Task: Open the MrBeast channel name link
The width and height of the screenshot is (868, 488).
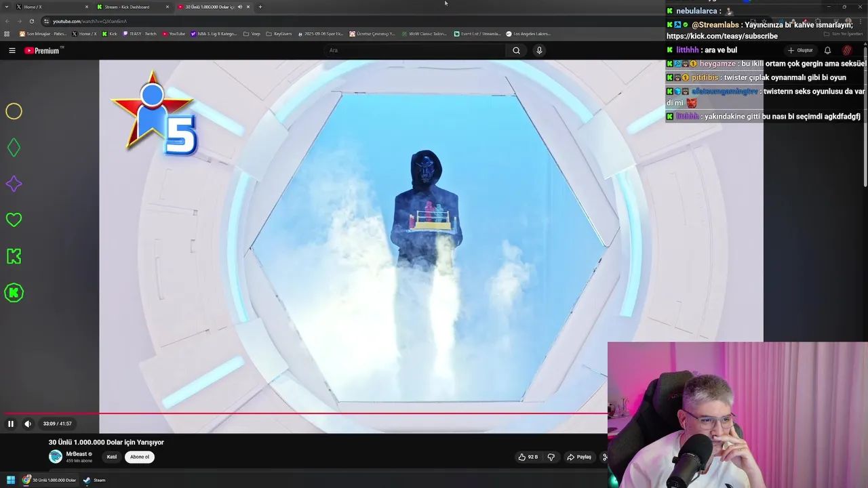Action: point(77,454)
